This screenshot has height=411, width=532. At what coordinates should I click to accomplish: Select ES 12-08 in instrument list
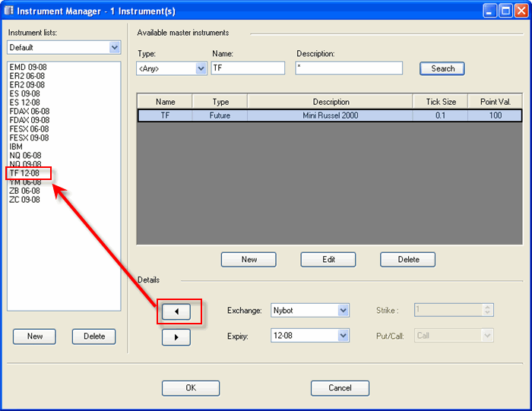click(24, 103)
